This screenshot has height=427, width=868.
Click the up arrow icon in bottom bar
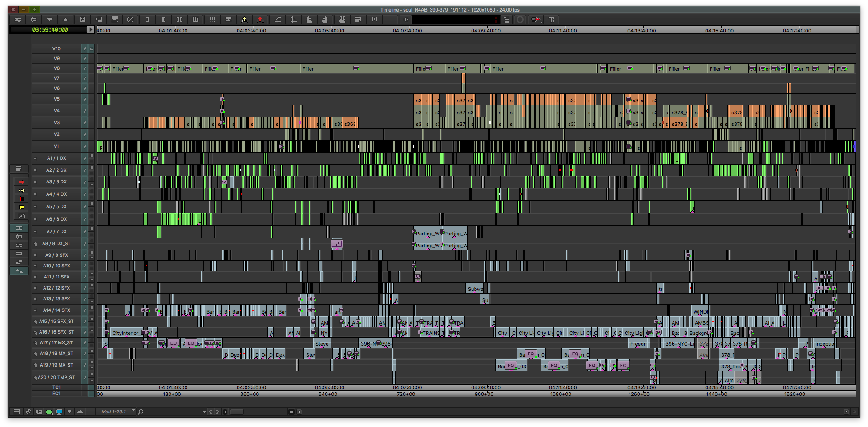[80, 412]
